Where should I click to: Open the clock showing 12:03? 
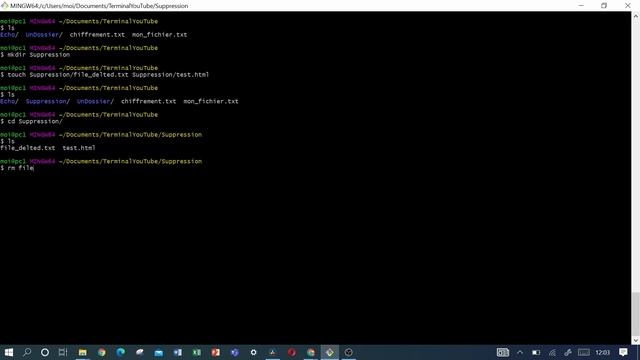602,352
